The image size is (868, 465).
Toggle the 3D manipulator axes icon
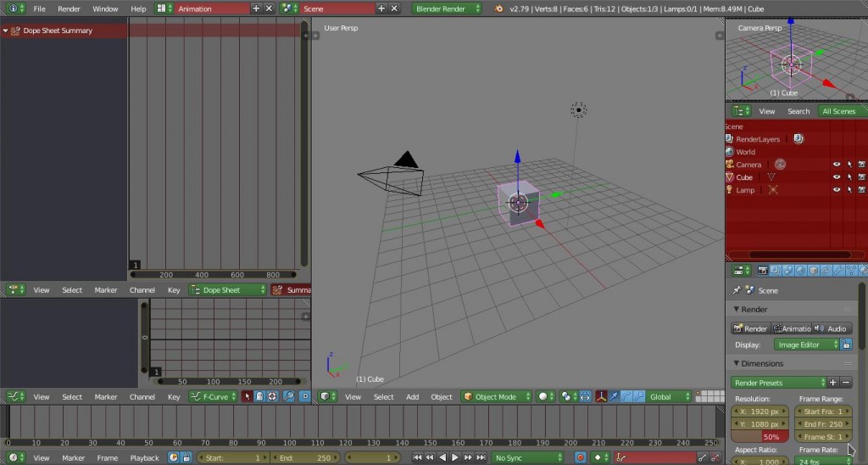(x=601, y=396)
